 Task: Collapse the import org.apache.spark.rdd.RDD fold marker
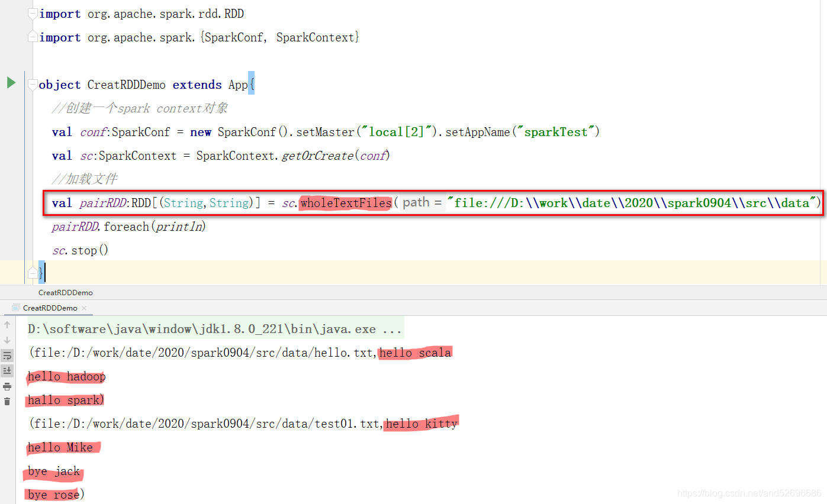(x=33, y=14)
